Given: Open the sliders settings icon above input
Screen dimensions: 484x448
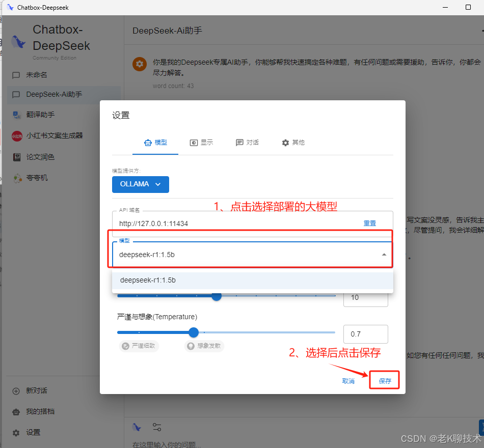Looking at the screenshot, I should click(157, 427).
